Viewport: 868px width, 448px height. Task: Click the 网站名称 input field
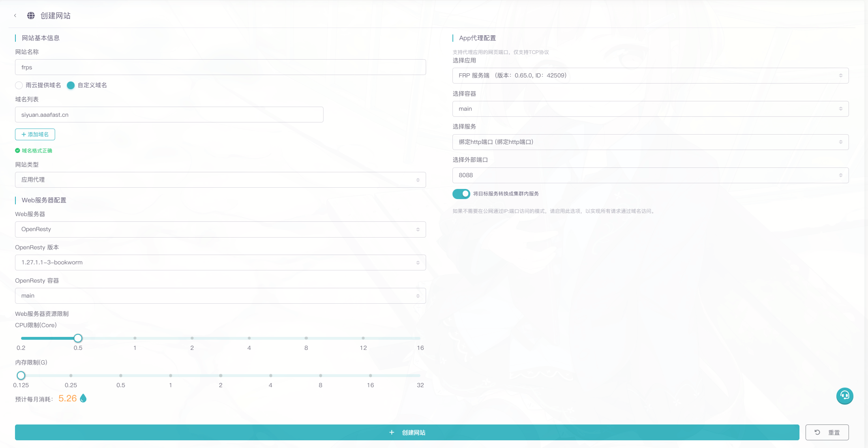(220, 67)
